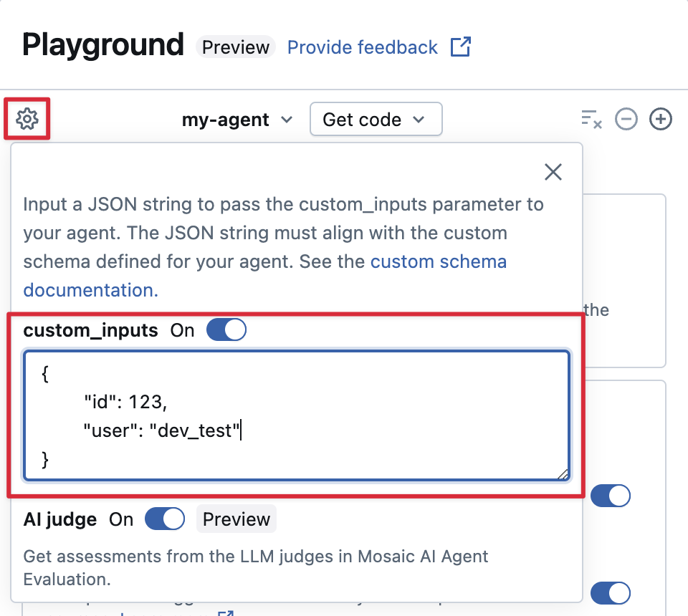Clear the chat with the clear-messages icon
This screenshot has width=688, height=616.
(591, 120)
